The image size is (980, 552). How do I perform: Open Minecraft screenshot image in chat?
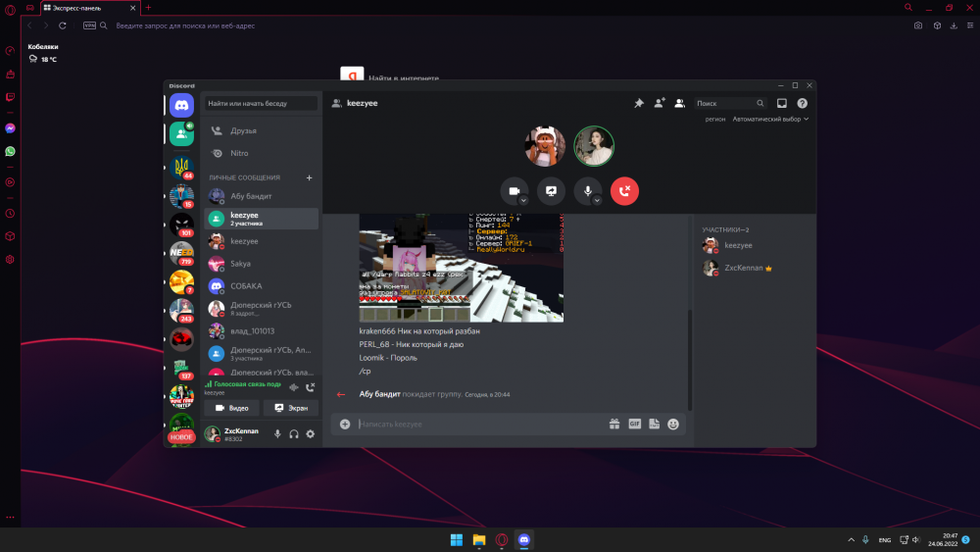tap(462, 268)
